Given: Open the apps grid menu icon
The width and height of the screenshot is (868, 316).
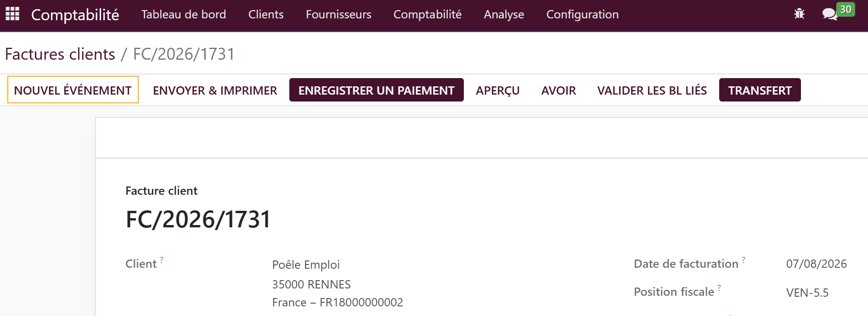Looking at the screenshot, I should 12,14.
